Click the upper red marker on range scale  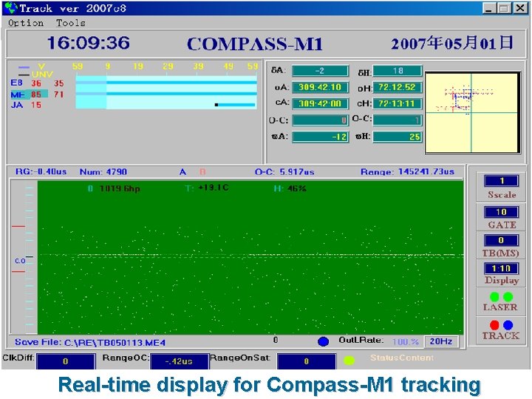coord(18,226)
